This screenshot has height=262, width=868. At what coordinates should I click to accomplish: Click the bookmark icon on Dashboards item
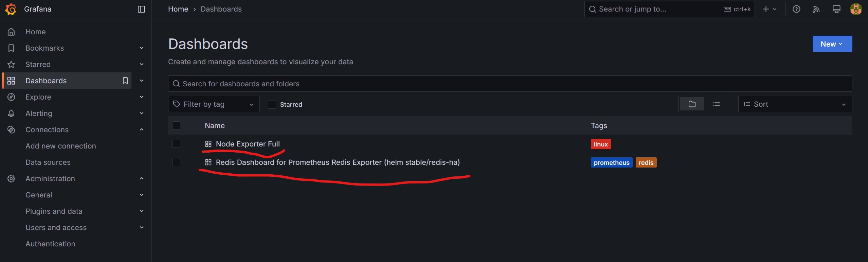pos(125,81)
